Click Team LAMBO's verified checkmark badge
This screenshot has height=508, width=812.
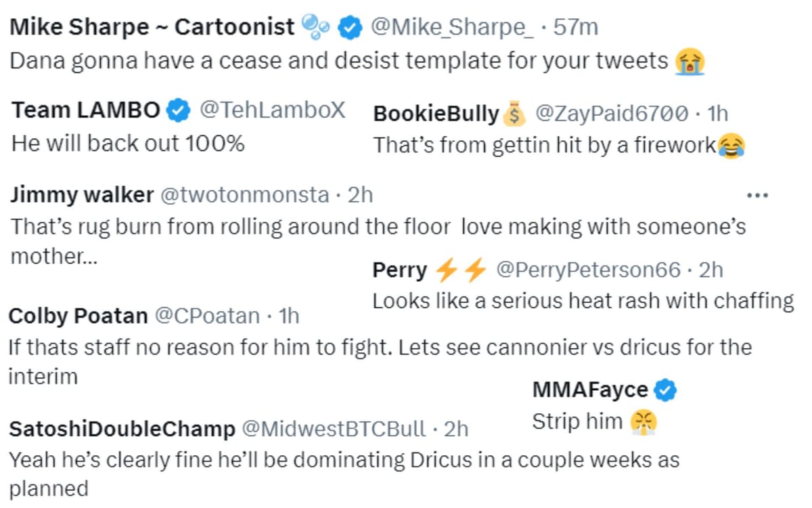click(x=179, y=110)
